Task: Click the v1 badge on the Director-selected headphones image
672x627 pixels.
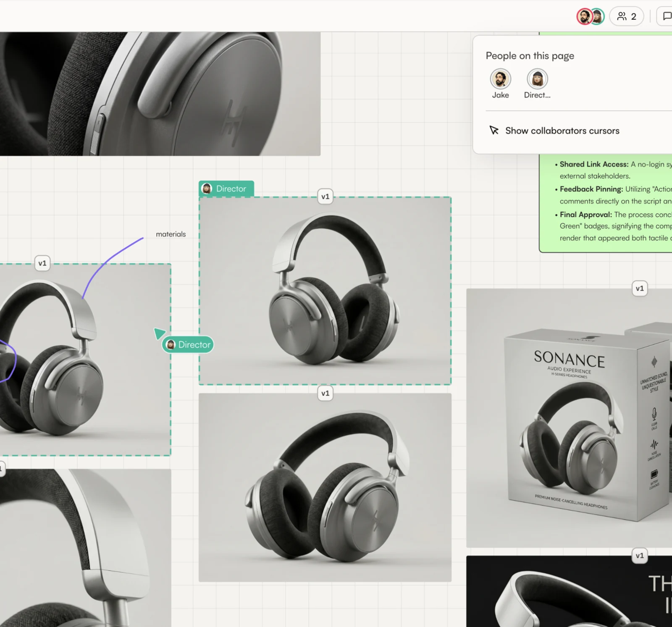Action: pos(325,197)
